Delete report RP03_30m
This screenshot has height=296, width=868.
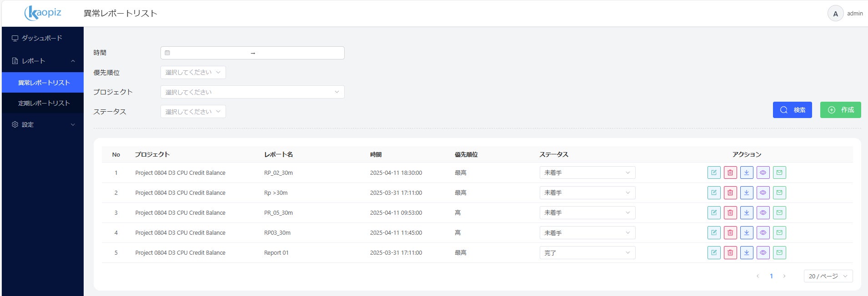coord(730,232)
